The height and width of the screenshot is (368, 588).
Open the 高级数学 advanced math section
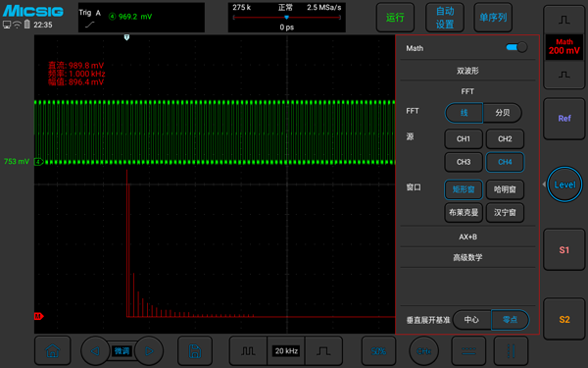(x=467, y=257)
